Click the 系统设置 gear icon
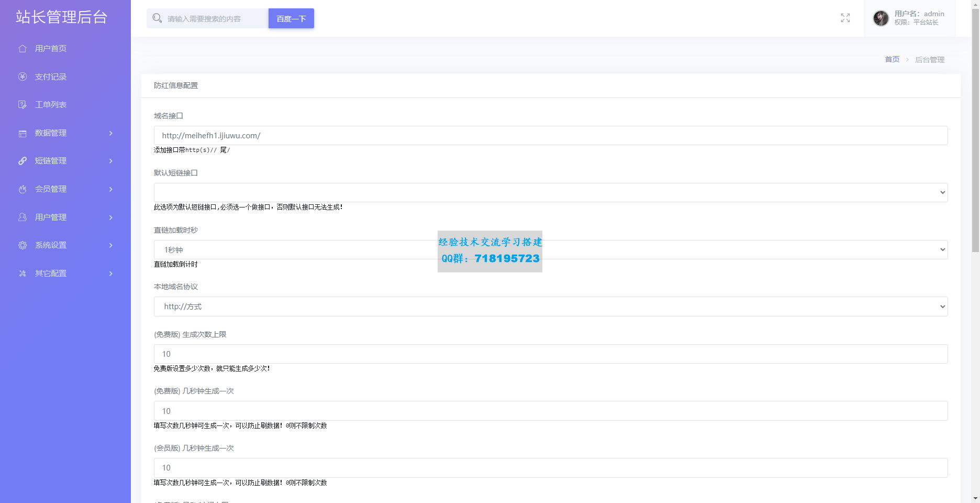This screenshot has height=503, width=980. (23, 245)
